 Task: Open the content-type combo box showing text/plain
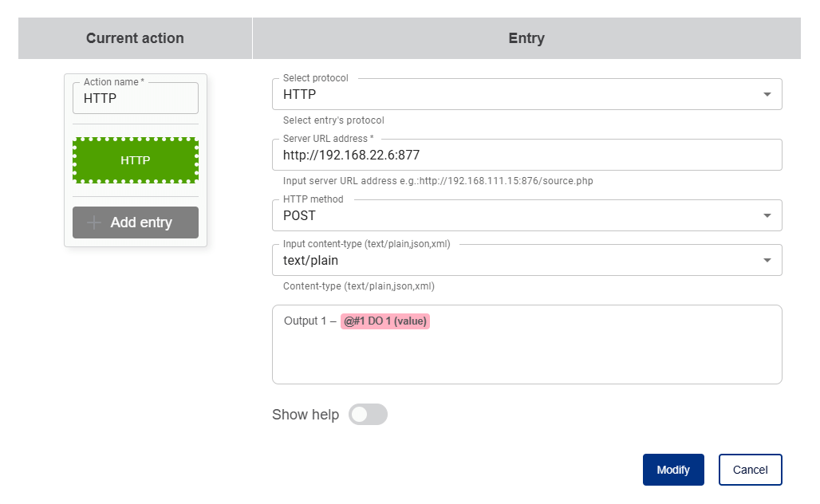[511, 260]
